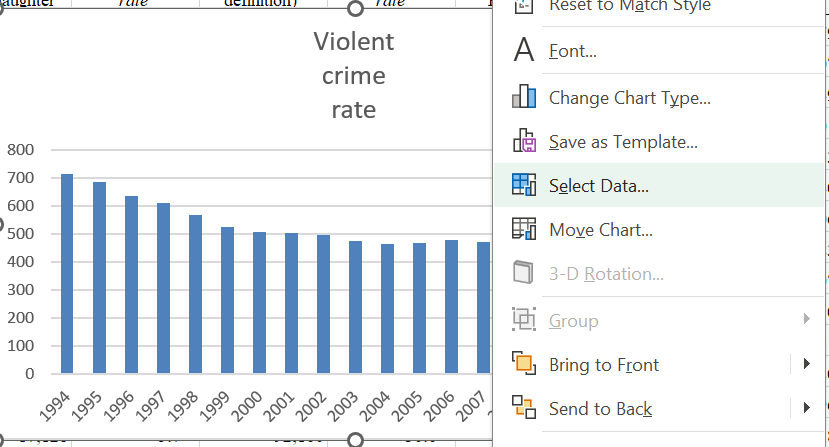Click the bottom center chart resize handle
Viewport: 829px width, 447px height.
click(355, 440)
